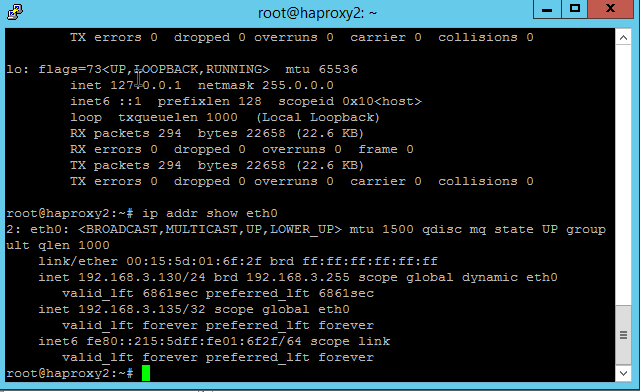Click the '(Local Loopback)' text
This screenshot has width=640, height=392.
pos(318,118)
